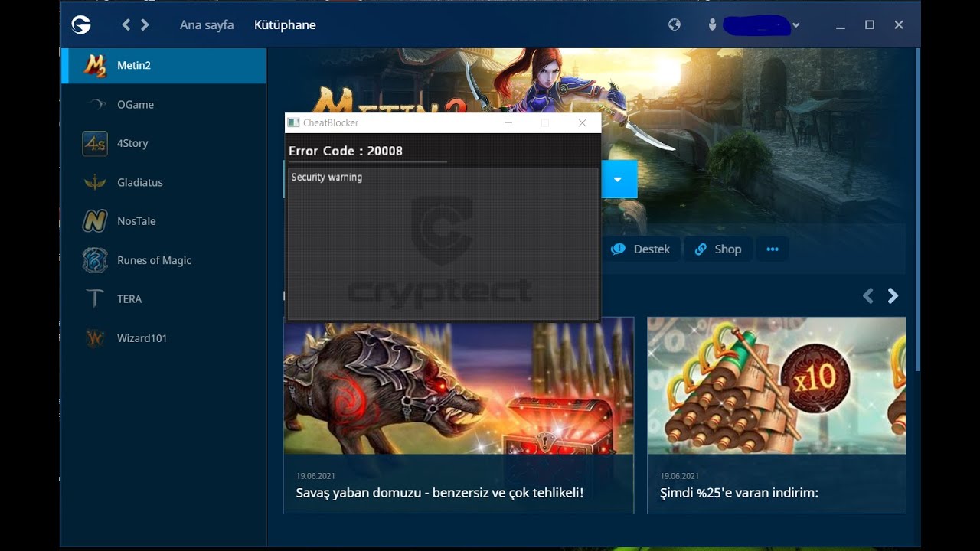Show next news with right chevron

[x=893, y=296]
